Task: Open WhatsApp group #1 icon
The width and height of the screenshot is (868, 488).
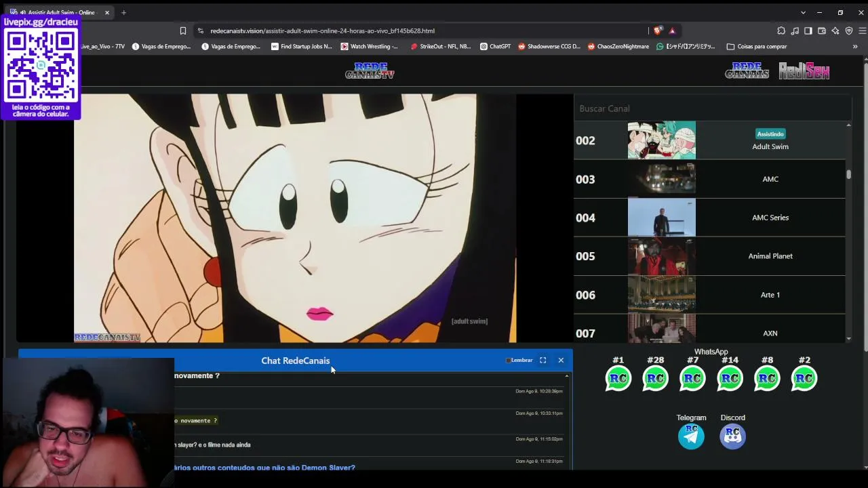Action: (x=618, y=378)
